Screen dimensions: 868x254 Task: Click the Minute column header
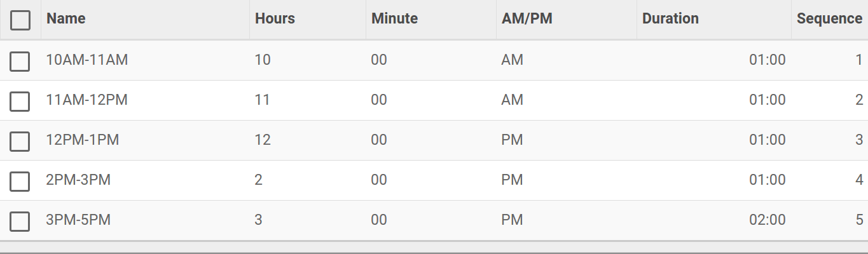[x=394, y=18]
